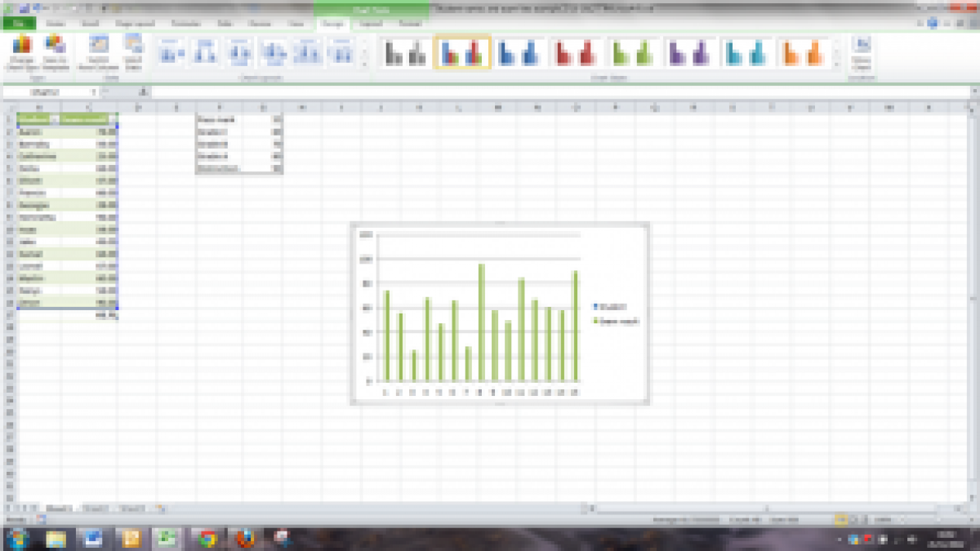Expand the Chart Styles gallery more arrow

pyautogui.click(x=836, y=64)
